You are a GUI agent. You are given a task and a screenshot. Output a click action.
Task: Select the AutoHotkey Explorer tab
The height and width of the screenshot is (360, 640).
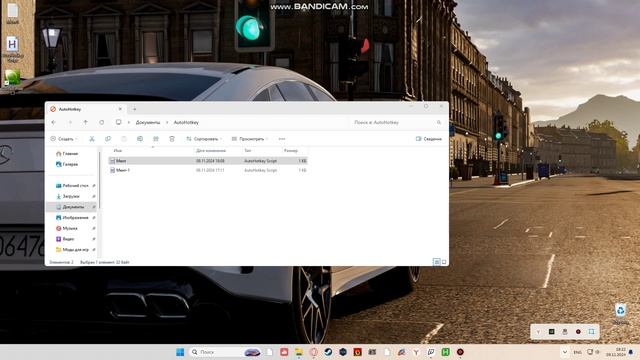pyautogui.click(x=86, y=109)
